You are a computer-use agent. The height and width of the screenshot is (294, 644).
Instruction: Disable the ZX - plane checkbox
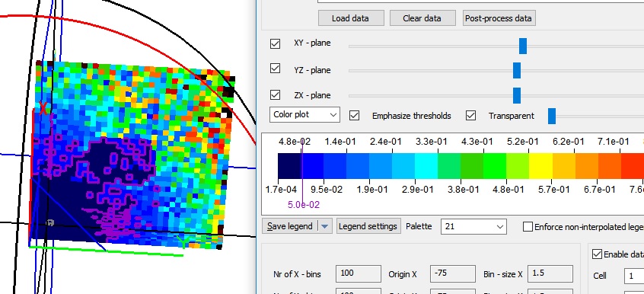pyautogui.click(x=275, y=94)
